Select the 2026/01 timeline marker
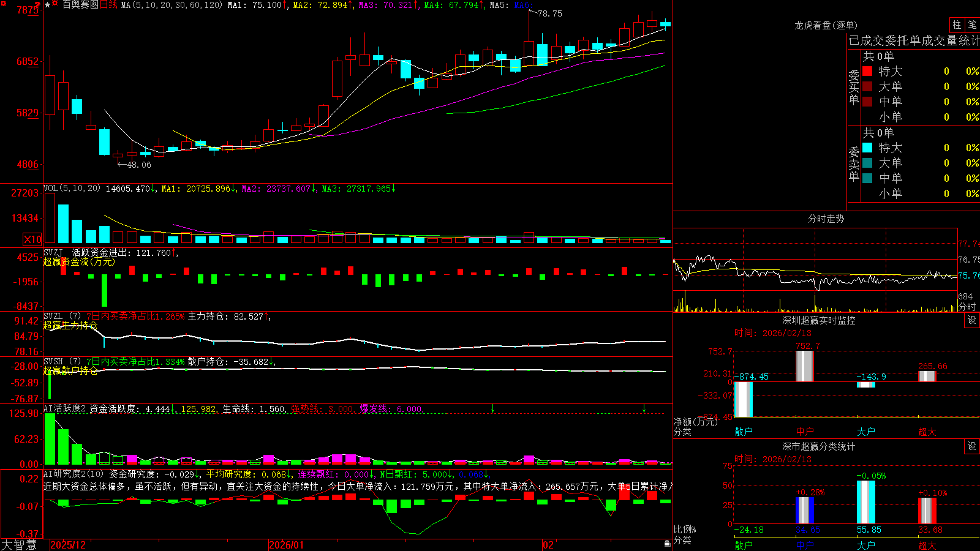This screenshot has height=551, width=980. coord(286,545)
